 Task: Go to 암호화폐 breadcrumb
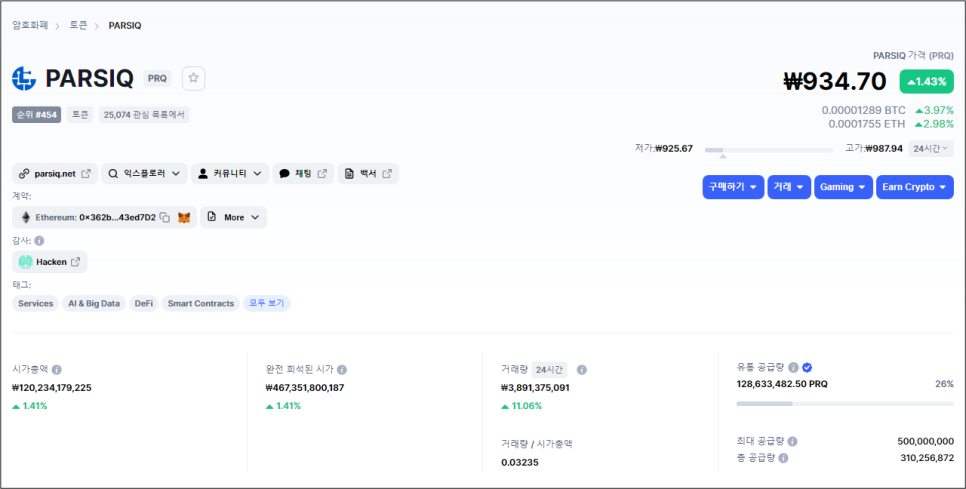click(30, 25)
